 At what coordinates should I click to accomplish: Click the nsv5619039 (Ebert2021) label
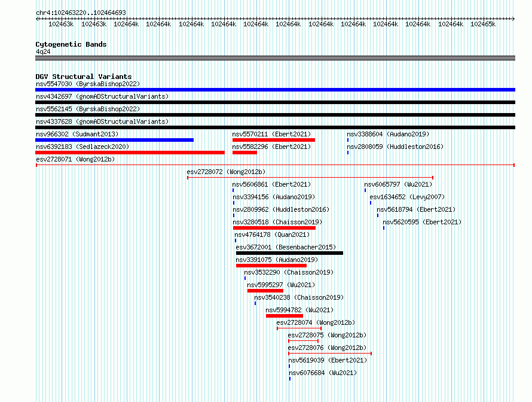coord(328,360)
